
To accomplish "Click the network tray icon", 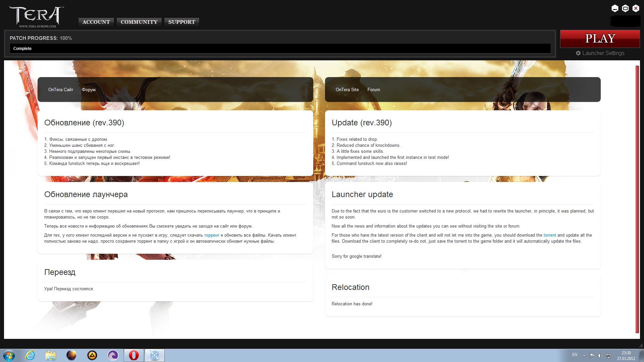I will click(608, 356).
